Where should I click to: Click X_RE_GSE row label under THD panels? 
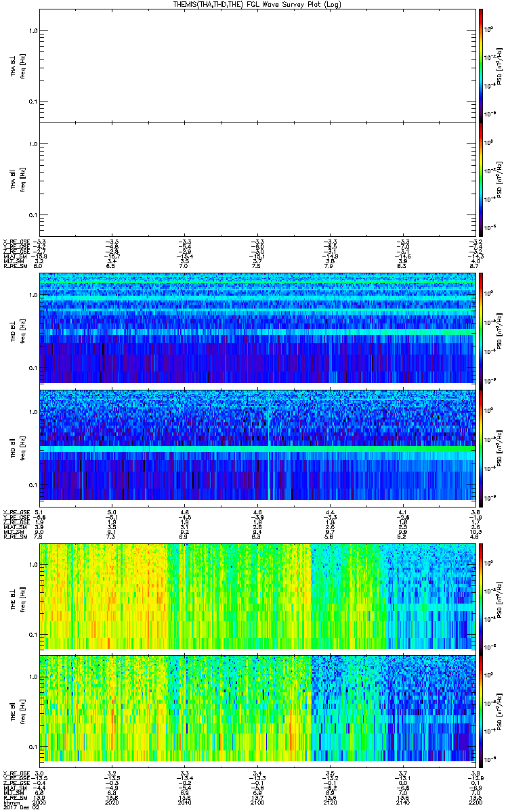pyautogui.click(x=16, y=512)
